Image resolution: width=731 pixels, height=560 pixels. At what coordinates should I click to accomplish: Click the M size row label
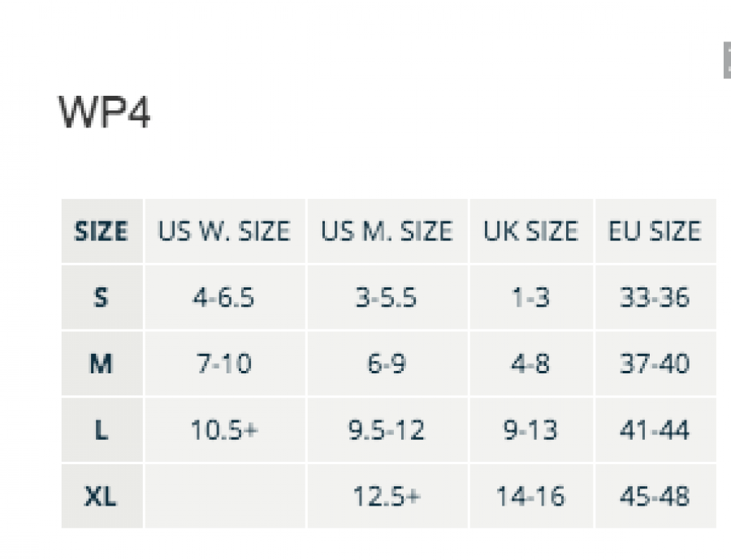click(x=101, y=364)
